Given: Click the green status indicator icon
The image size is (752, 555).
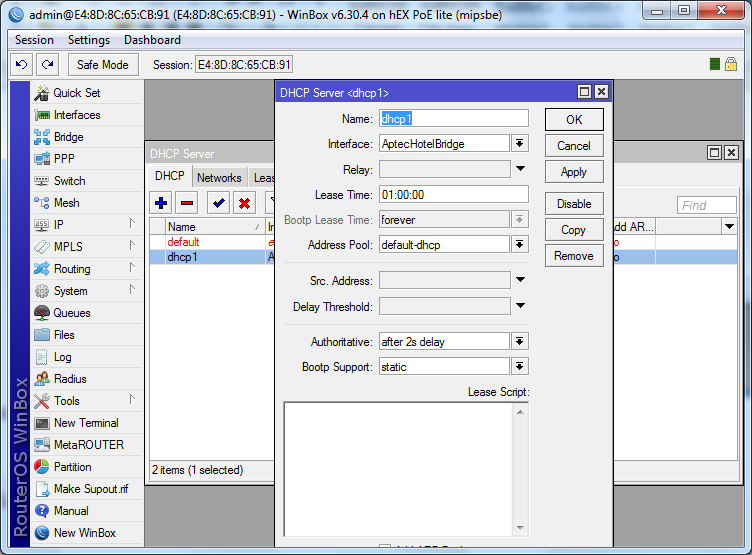Looking at the screenshot, I should coord(715,64).
